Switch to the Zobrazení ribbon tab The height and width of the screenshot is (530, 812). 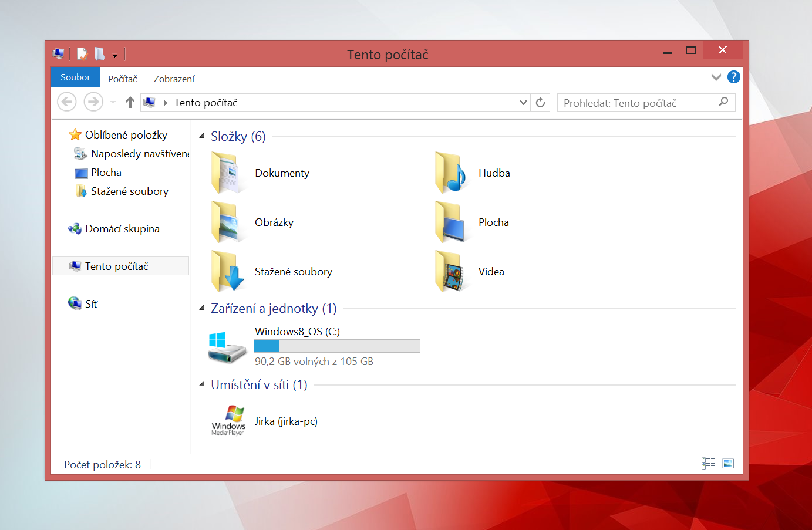pos(174,77)
